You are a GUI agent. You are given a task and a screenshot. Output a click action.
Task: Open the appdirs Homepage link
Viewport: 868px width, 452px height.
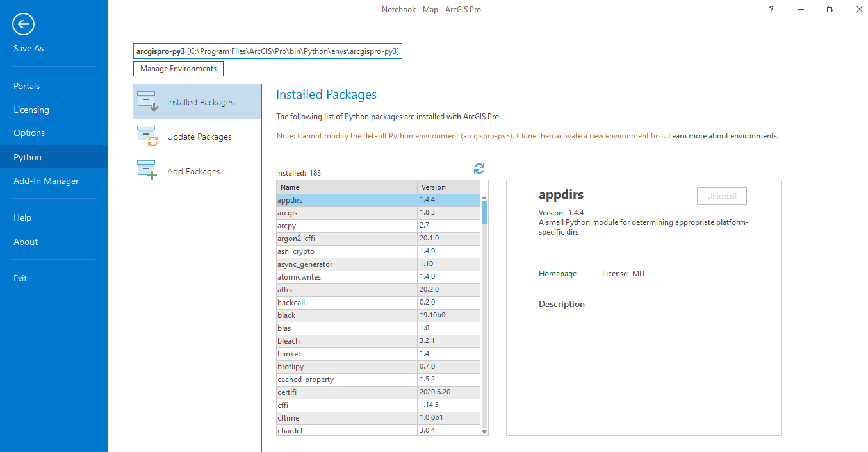click(557, 273)
